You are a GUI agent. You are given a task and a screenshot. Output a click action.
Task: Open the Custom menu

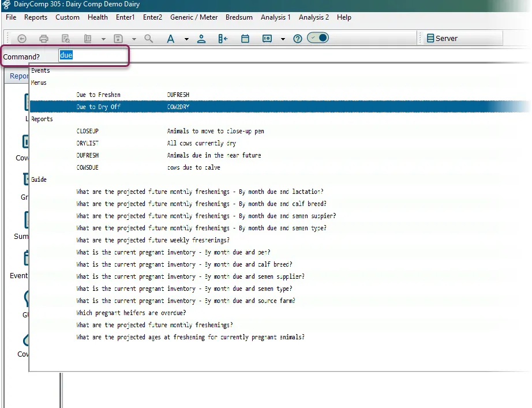[x=68, y=17]
